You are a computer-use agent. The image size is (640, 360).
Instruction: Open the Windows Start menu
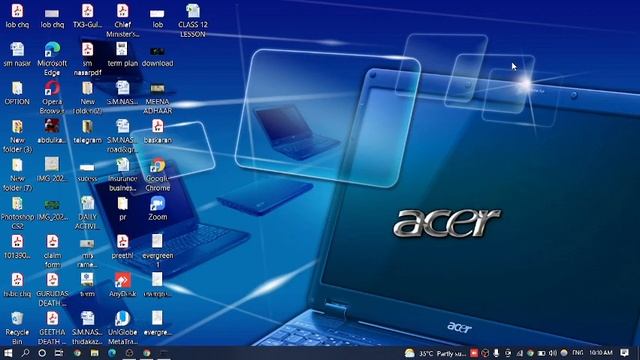coord(8,353)
